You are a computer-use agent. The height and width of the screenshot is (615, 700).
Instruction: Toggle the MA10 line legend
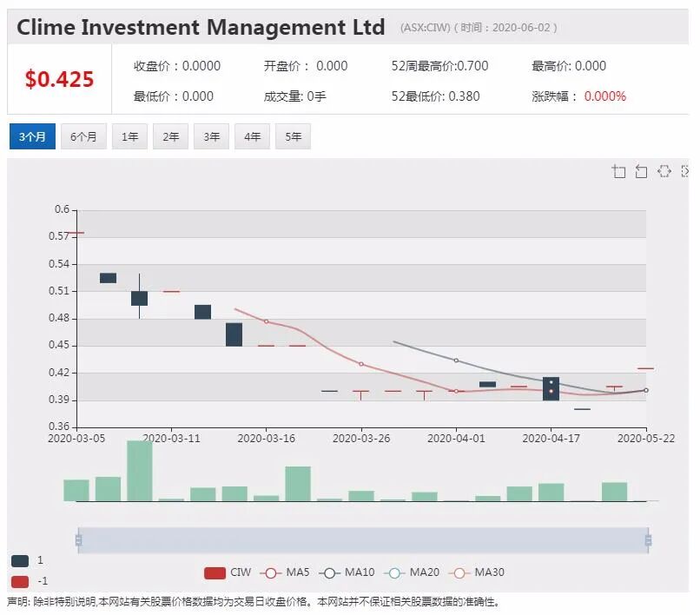click(x=347, y=572)
